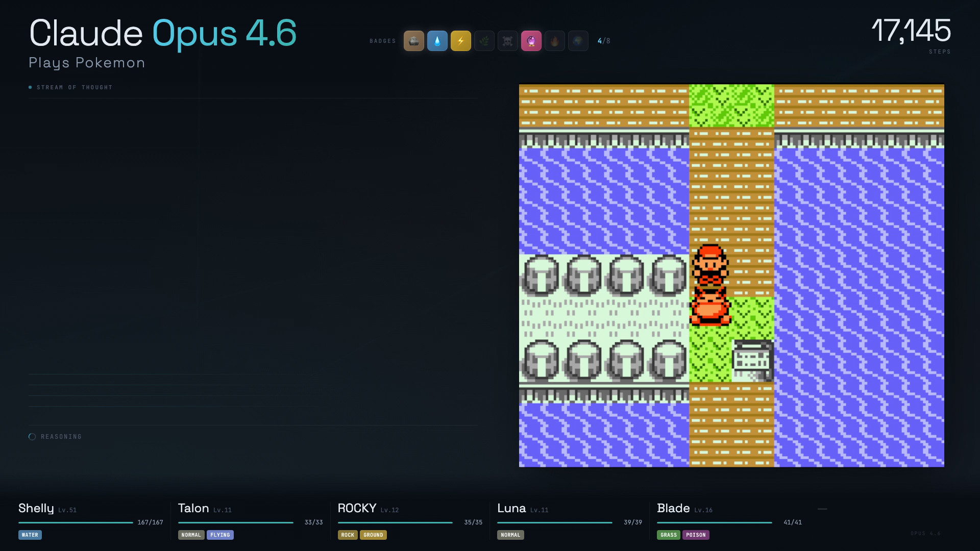Screen dimensions: 980x551
Task: Click Luna's NORMAL type tag
Action: coord(510,535)
